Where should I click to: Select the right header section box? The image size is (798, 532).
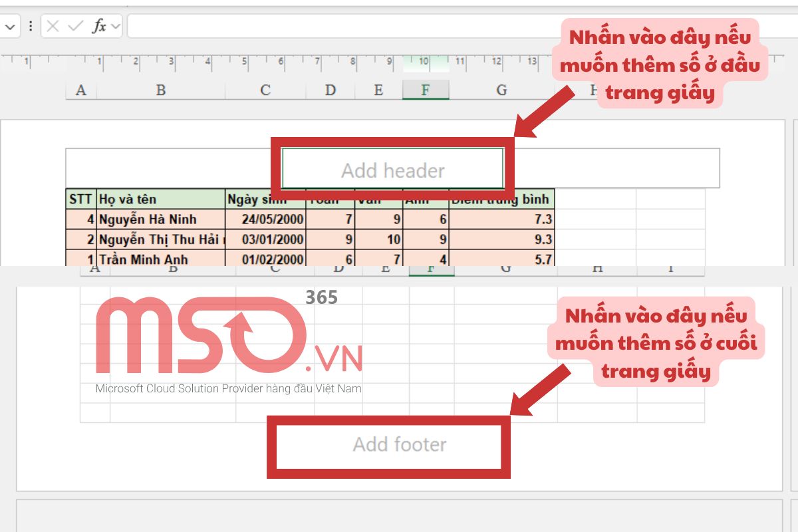click(612, 168)
